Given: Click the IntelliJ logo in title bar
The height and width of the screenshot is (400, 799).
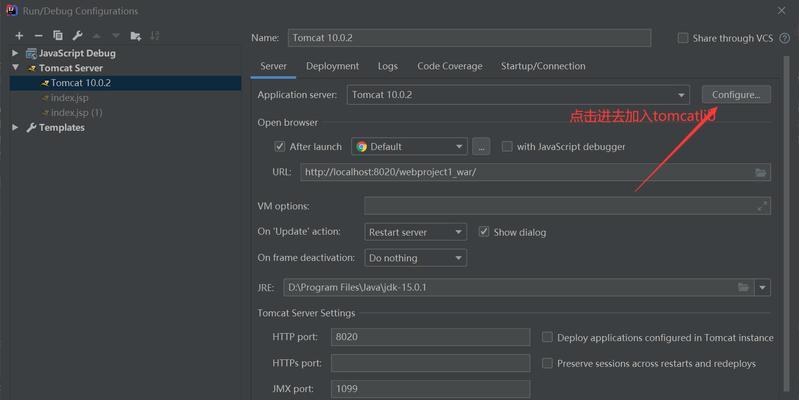Looking at the screenshot, I should 12,11.
